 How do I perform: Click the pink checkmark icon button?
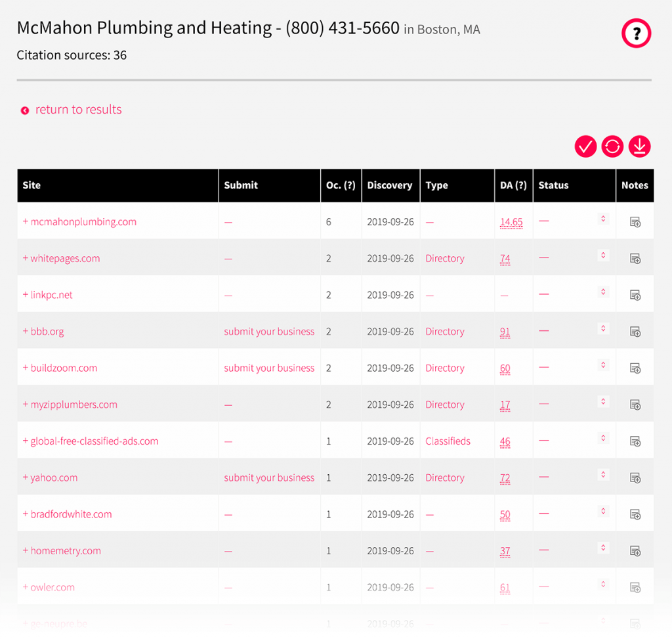click(585, 146)
